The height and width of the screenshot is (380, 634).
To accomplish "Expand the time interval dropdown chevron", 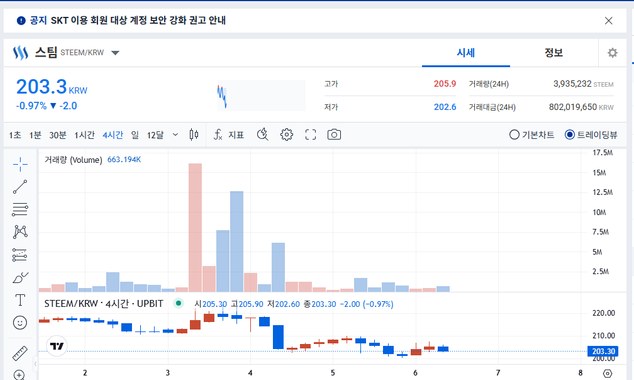I will (175, 135).
